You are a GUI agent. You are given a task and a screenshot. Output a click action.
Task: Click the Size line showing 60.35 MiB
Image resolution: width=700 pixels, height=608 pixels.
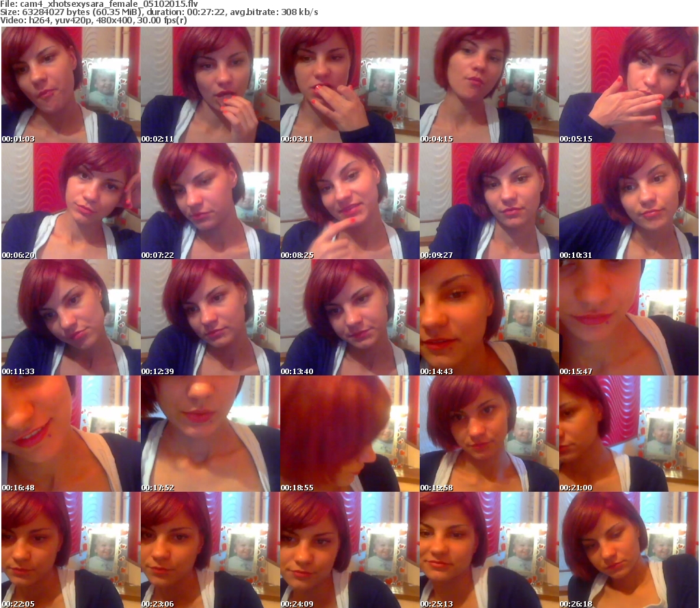click(159, 12)
